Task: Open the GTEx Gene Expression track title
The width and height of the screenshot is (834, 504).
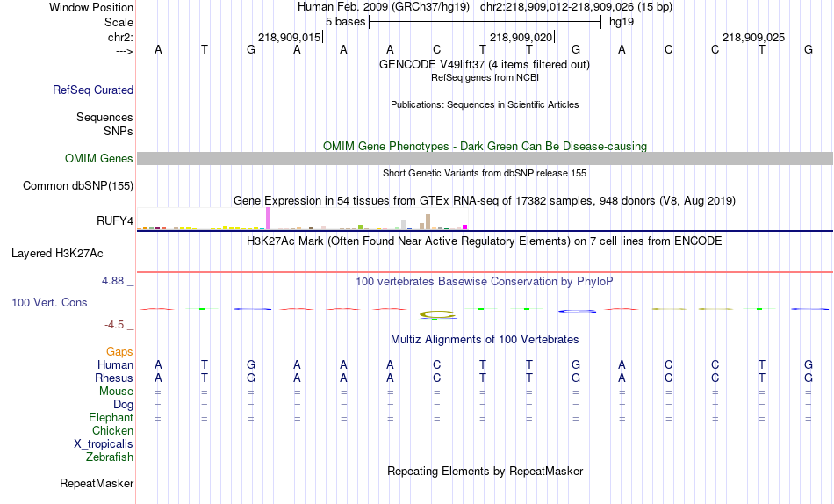Action: [x=485, y=201]
